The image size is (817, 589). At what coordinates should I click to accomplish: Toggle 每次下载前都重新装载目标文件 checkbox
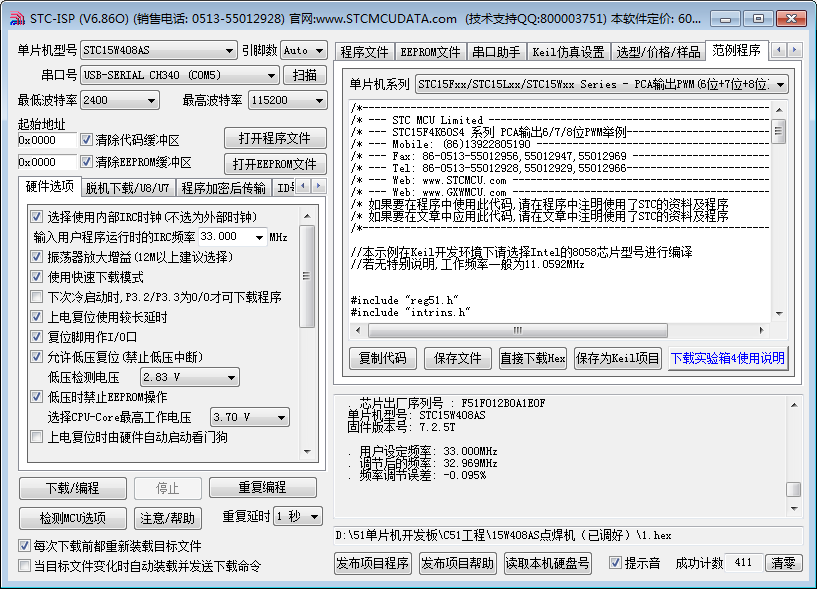tap(24, 546)
